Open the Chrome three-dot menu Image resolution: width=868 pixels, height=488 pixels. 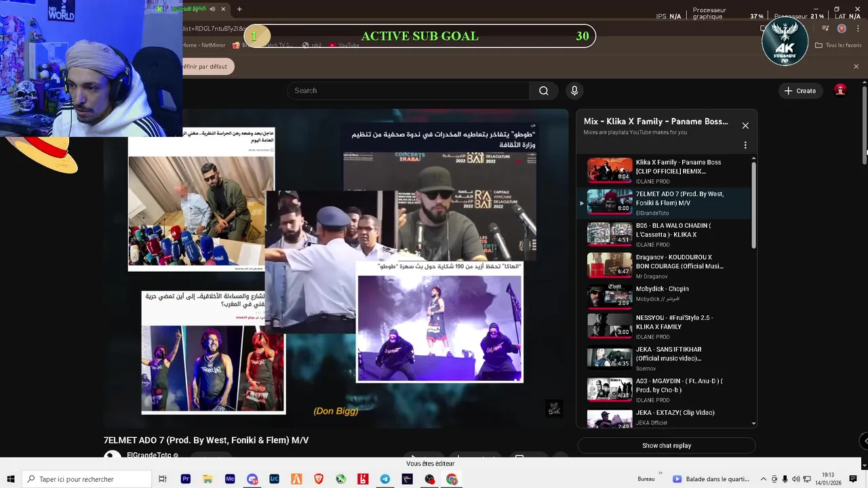pos(857,28)
